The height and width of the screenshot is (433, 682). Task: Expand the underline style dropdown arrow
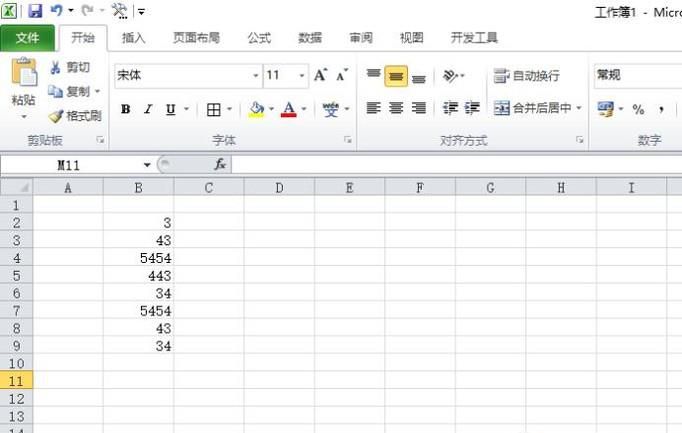coord(187,109)
